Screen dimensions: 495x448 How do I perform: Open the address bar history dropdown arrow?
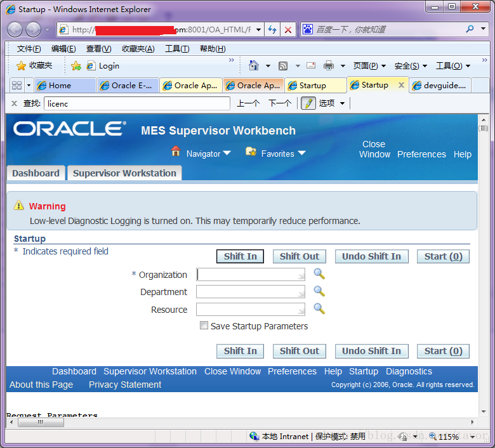pos(258,30)
